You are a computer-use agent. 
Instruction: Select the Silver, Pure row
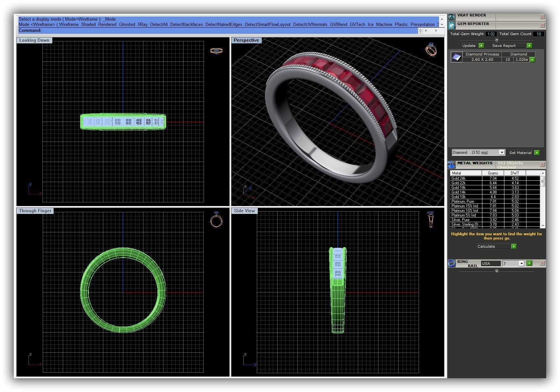(495, 220)
